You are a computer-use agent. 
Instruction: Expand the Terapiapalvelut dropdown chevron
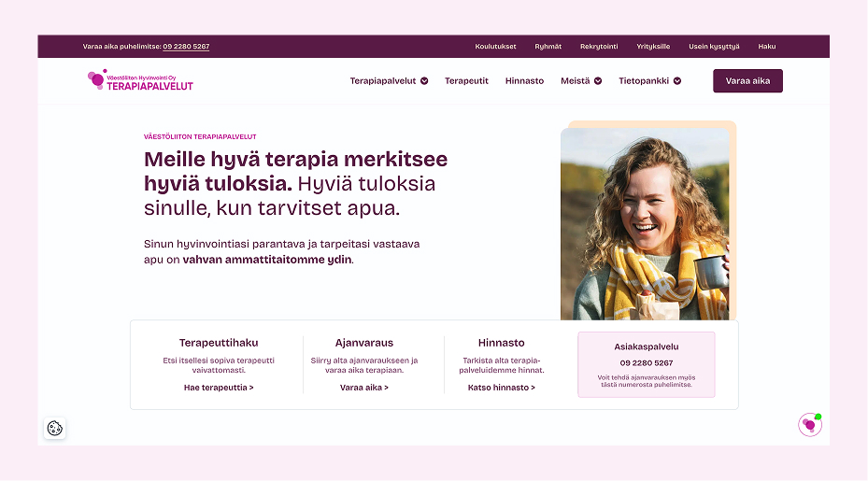424,81
